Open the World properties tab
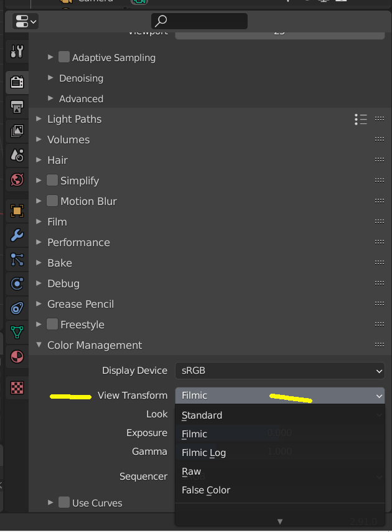This screenshot has height=532, width=392. pos(17,180)
